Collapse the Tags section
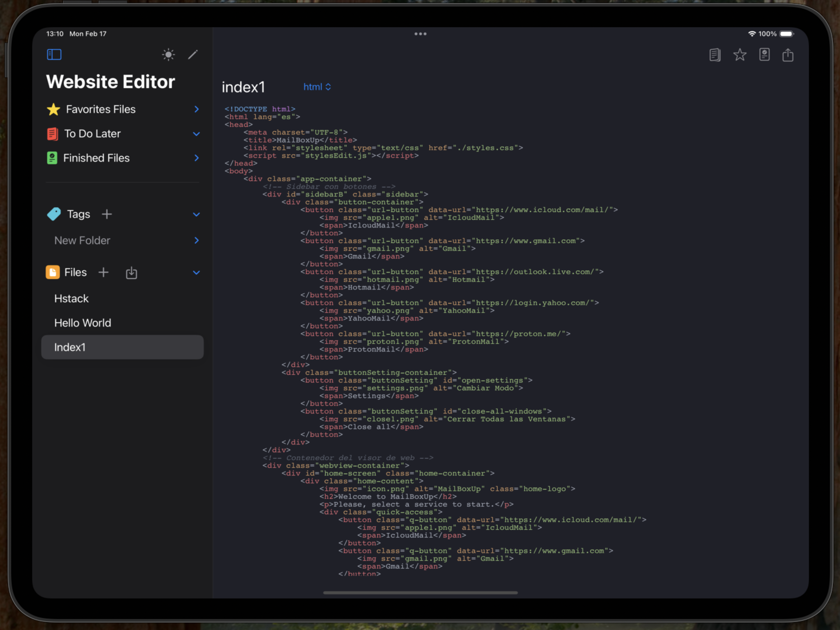 tap(196, 214)
